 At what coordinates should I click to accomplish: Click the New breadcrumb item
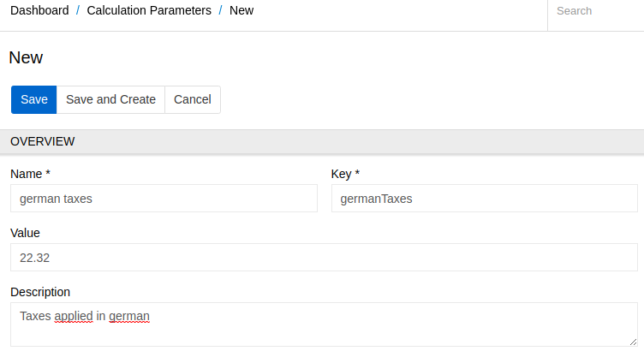click(241, 11)
